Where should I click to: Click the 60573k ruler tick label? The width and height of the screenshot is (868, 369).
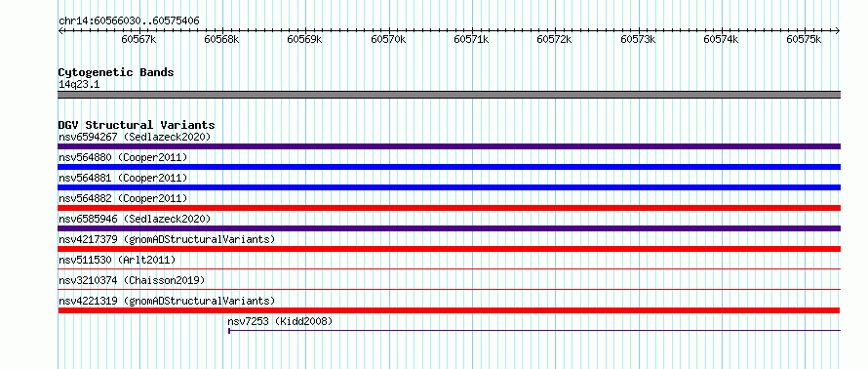point(638,39)
